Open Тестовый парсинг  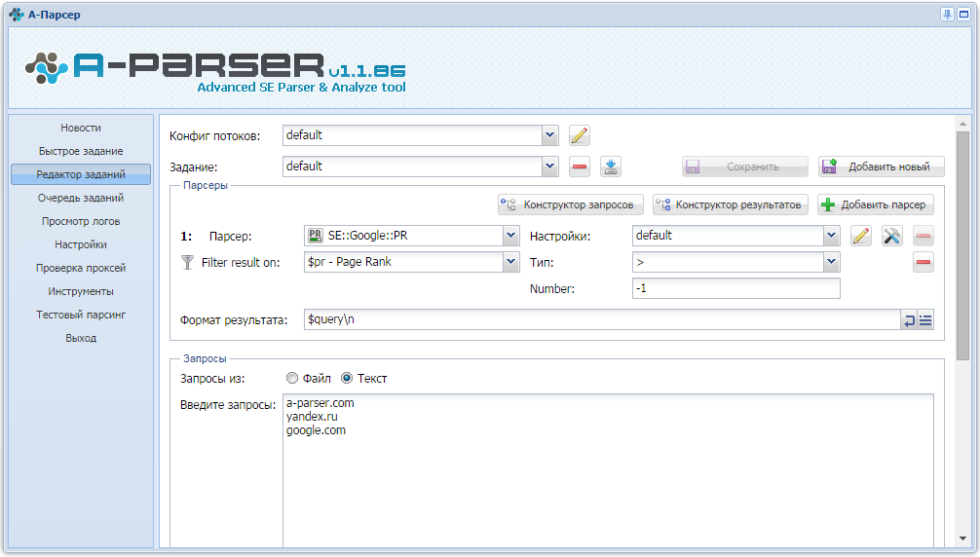[81, 315]
